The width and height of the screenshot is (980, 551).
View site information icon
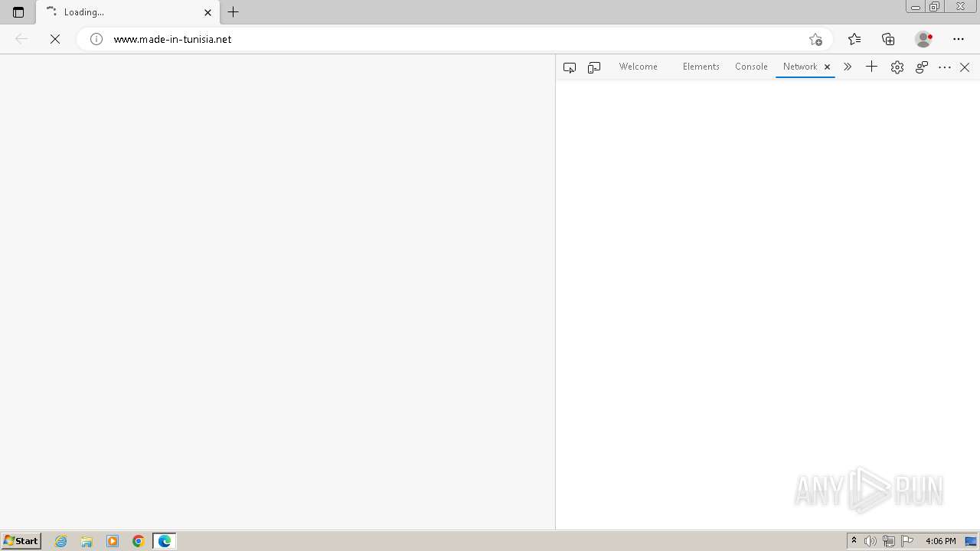coord(96,39)
